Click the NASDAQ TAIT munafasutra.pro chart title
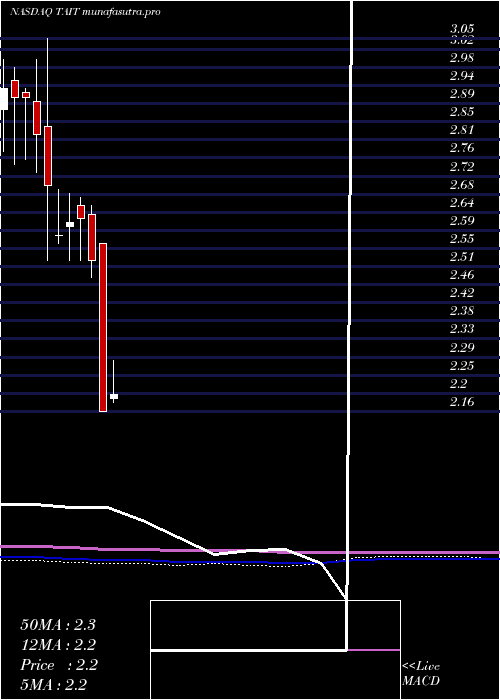 click(85, 12)
